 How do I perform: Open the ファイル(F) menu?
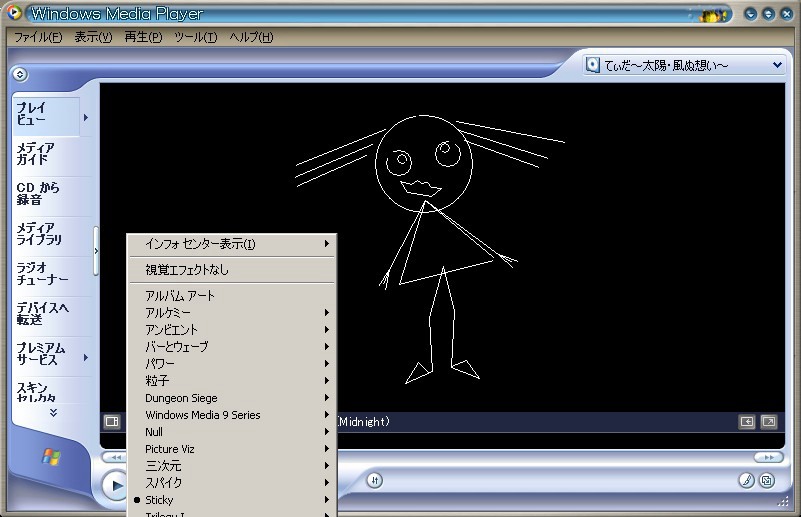tap(38, 37)
